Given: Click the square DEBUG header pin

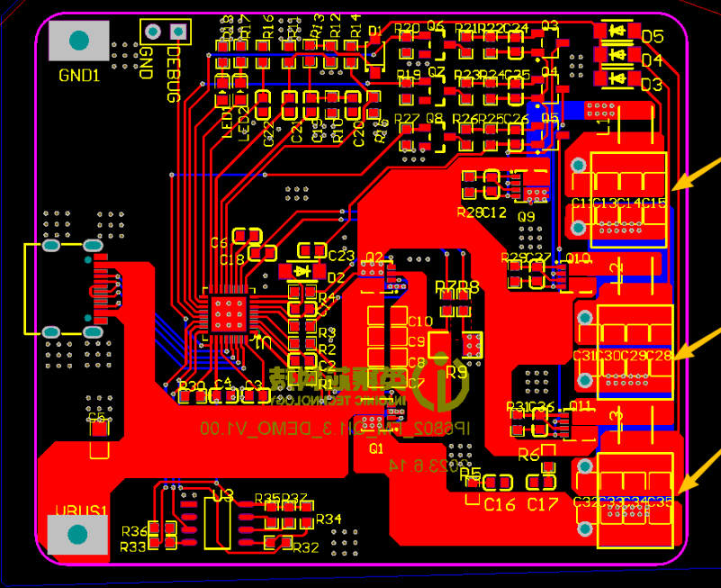Looking at the screenshot, I should 179,32.
